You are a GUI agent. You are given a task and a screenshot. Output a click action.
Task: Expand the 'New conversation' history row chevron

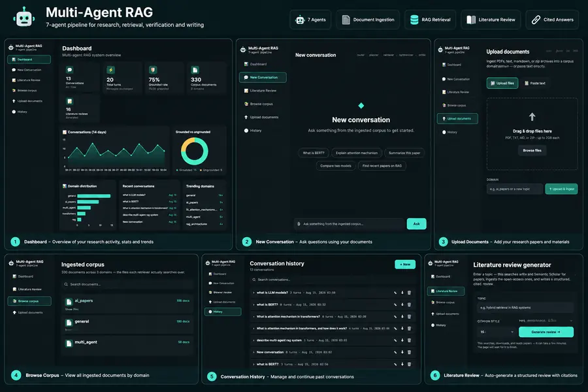point(254,352)
